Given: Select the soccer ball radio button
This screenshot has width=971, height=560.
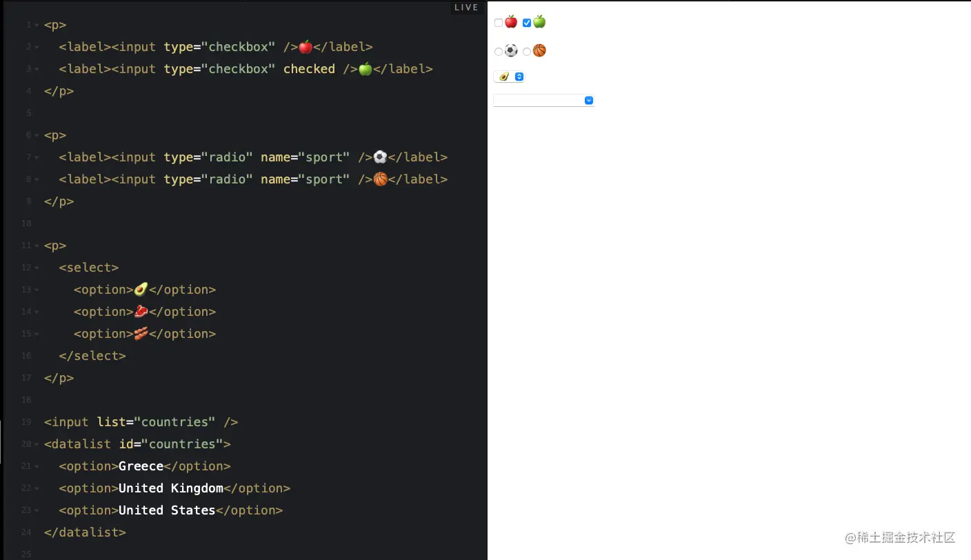Looking at the screenshot, I should point(499,52).
